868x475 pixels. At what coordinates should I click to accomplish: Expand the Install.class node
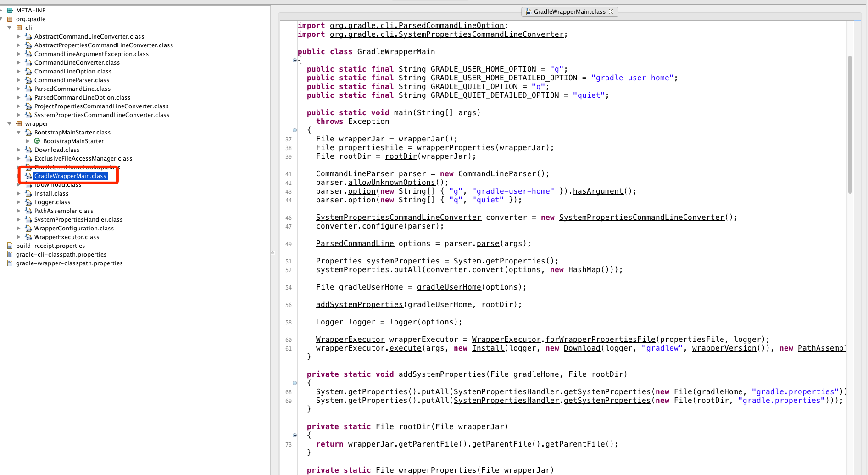(19, 193)
